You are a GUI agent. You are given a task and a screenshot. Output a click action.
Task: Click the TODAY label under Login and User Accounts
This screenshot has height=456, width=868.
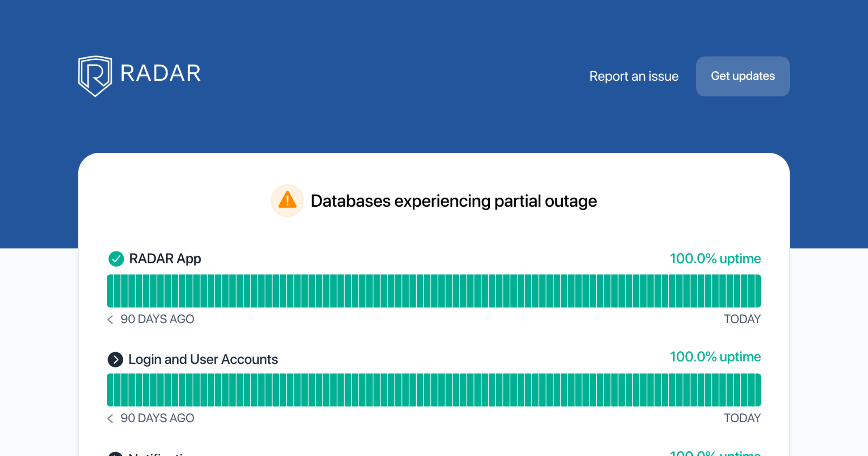[x=742, y=418]
